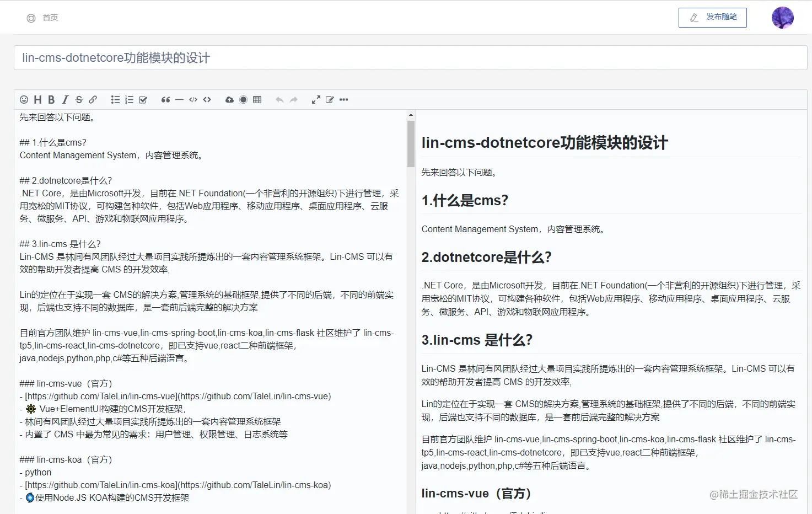This screenshot has height=514, width=812.
Task: Click the '- python' line in editor
Action: pos(36,473)
